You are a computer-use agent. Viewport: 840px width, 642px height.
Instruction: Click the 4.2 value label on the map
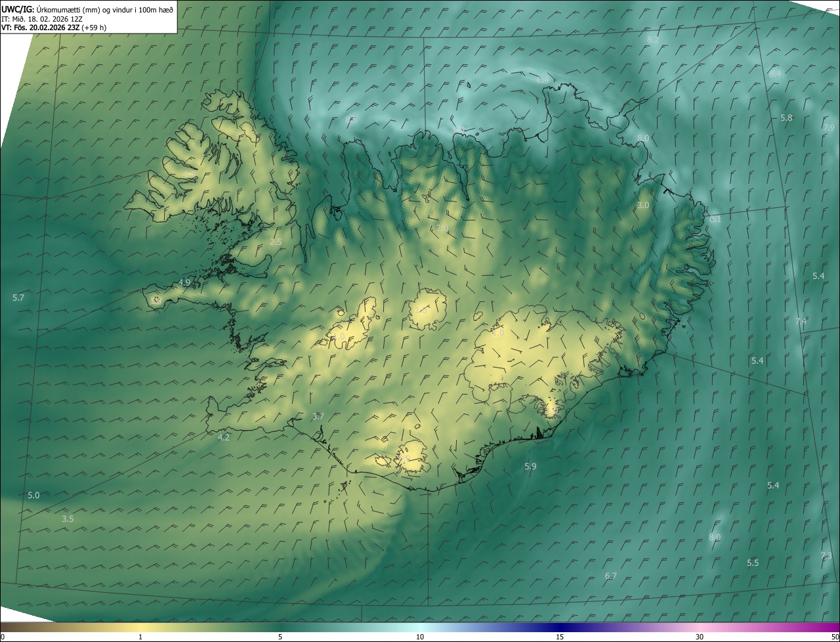224,437
